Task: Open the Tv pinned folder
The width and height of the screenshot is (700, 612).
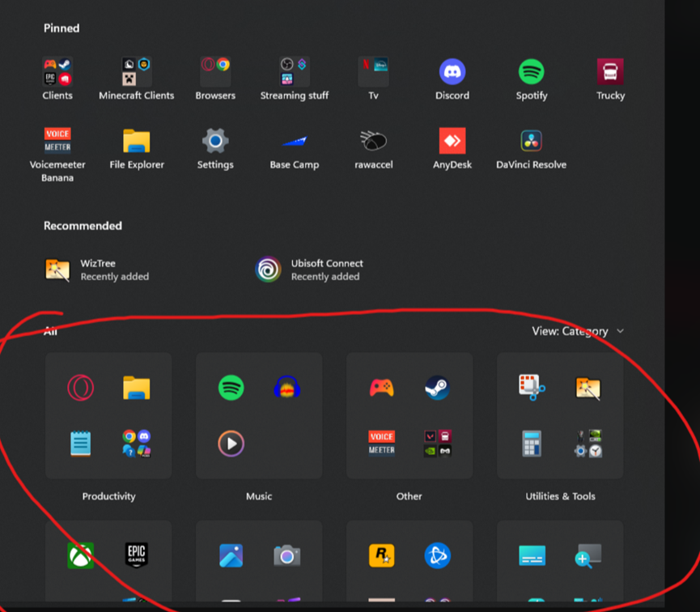Action: pyautogui.click(x=373, y=79)
